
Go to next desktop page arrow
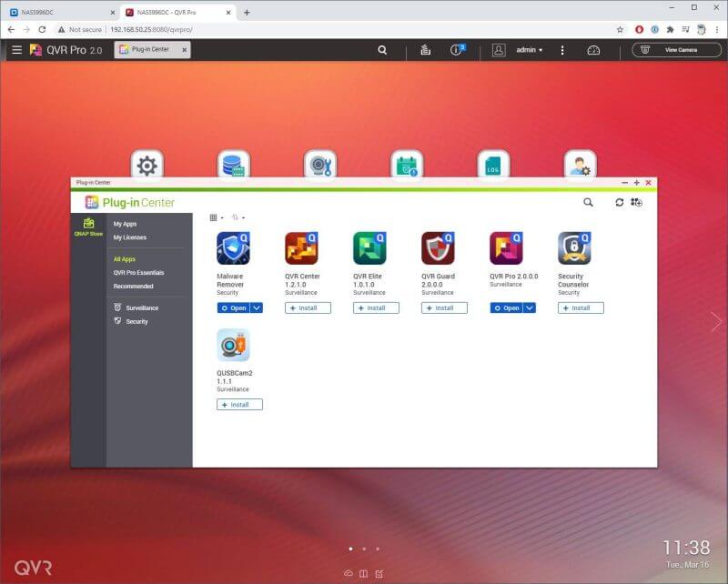(x=716, y=321)
